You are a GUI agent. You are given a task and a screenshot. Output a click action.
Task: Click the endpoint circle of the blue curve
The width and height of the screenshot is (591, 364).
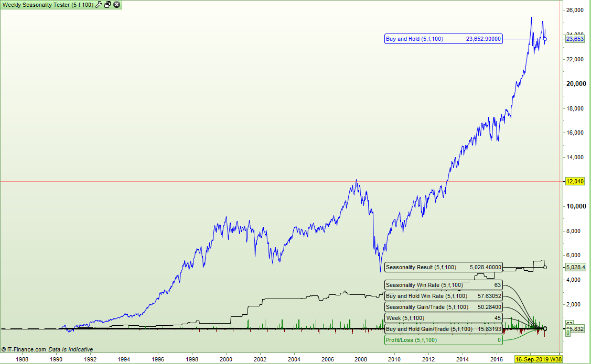(x=545, y=39)
